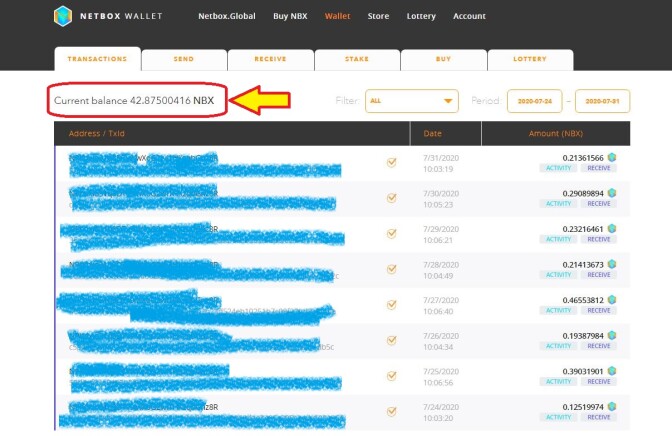Click the RECEIVE tag on 7/31/2020 row
The height and width of the screenshot is (436, 672).
click(599, 168)
